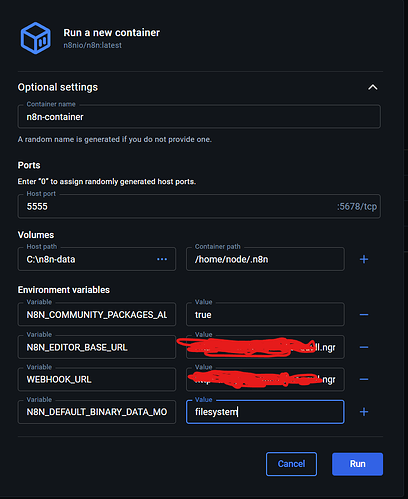The image size is (408, 499).
Task: Add another volume with plus icon
Action: point(364,259)
